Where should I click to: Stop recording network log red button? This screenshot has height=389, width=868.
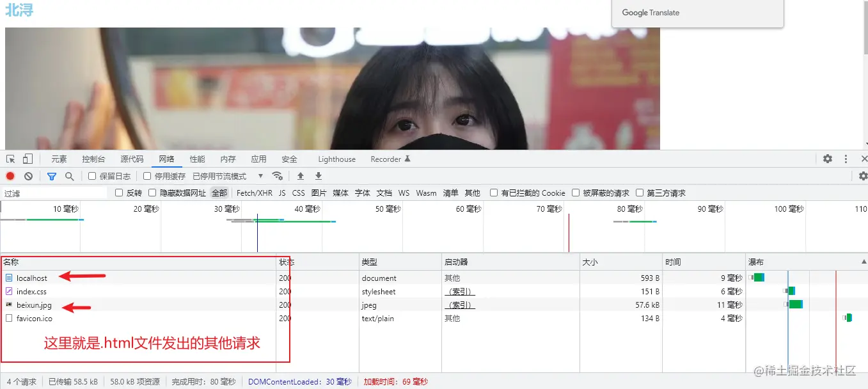click(x=10, y=176)
